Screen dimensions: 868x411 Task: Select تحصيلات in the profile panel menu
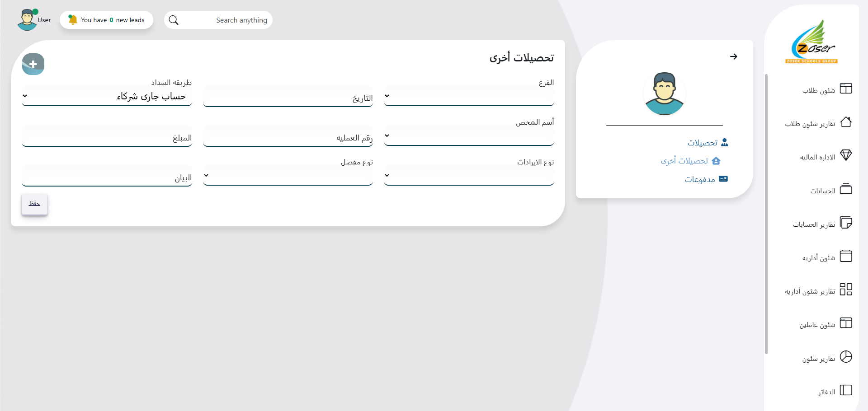(x=703, y=143)
